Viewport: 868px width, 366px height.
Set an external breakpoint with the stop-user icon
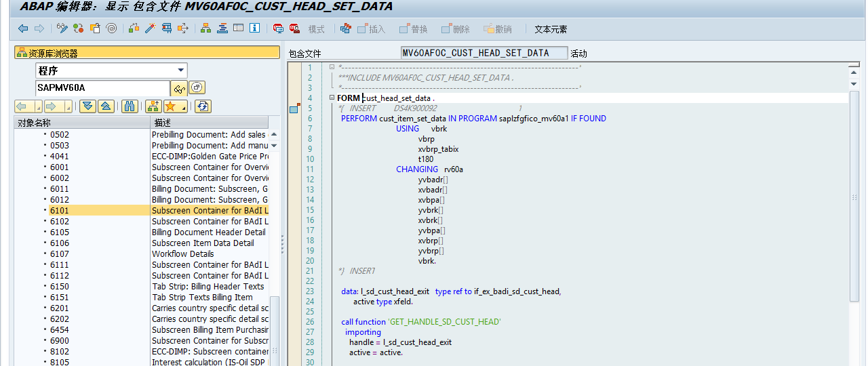(294, 28)
